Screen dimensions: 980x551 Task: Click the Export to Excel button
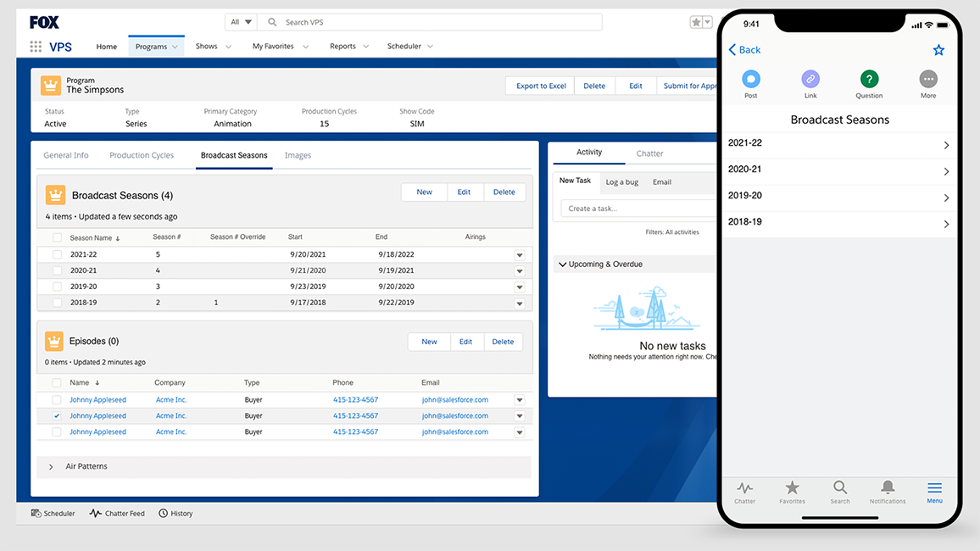[540, 86]
